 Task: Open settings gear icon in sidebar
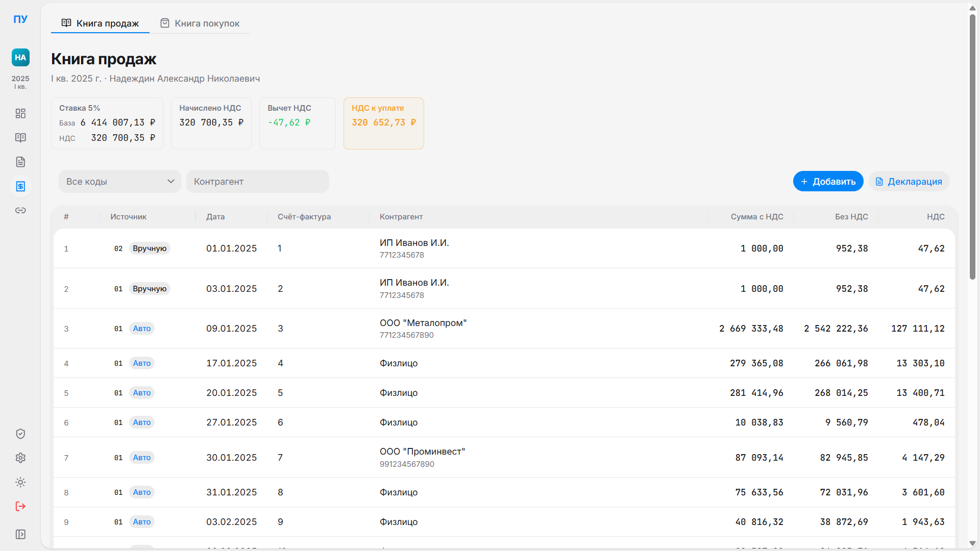point(20,458)
